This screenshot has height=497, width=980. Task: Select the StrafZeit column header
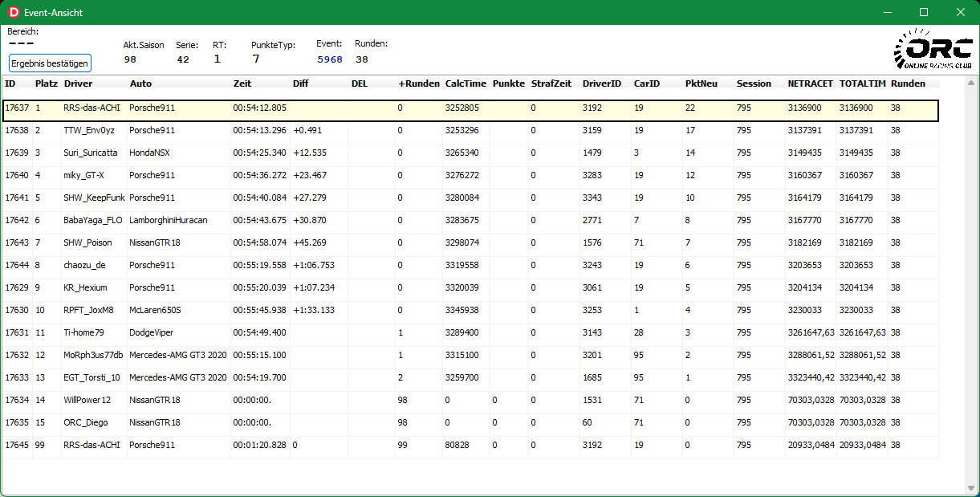pos(551,84)
